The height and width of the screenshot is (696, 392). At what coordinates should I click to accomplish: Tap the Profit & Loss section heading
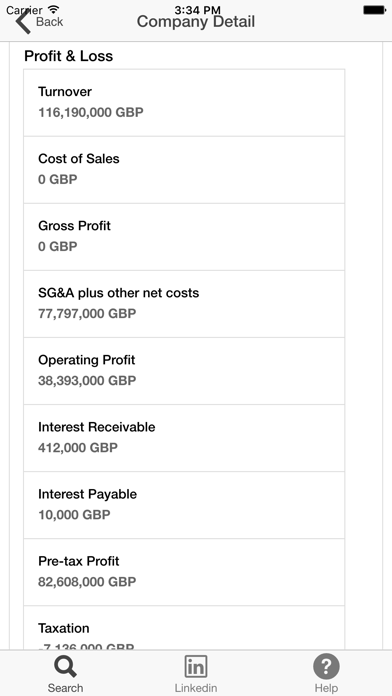(x=68, y=56)
